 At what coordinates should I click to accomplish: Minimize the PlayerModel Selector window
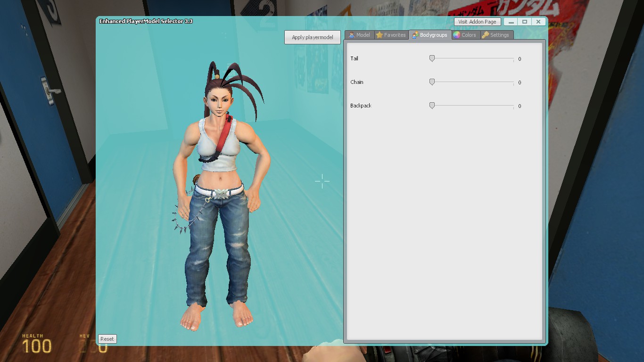[511, 22]
